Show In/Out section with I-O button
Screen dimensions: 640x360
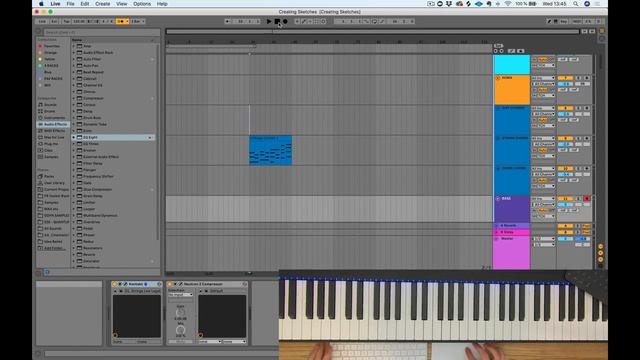coord(600,246)
